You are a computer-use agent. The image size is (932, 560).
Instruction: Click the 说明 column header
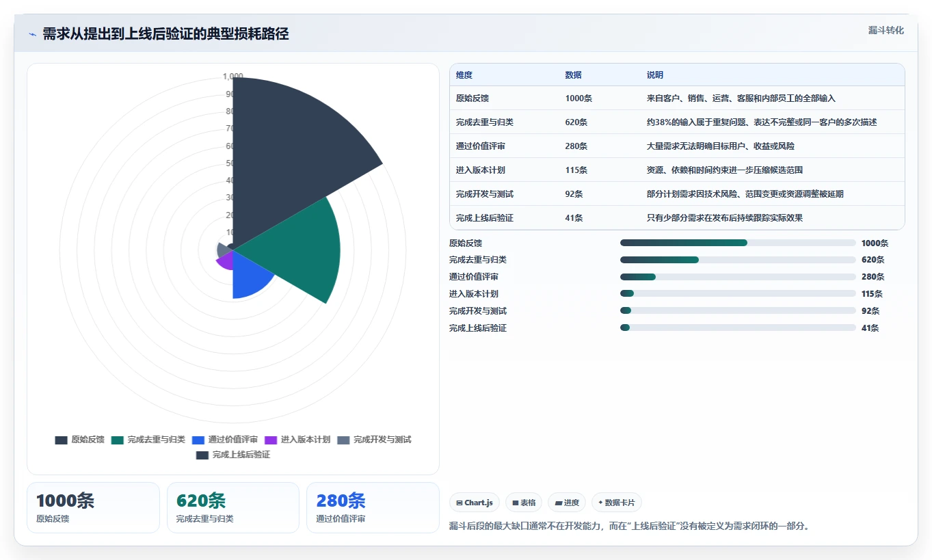click(x=655, y=75)
